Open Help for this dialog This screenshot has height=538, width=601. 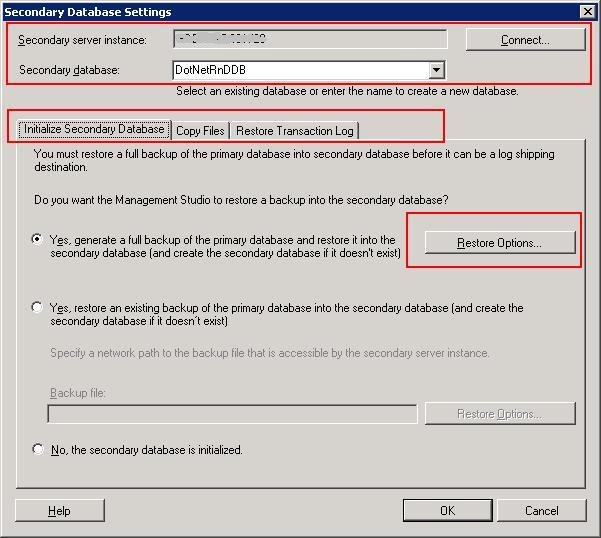[x=59, y=511]
